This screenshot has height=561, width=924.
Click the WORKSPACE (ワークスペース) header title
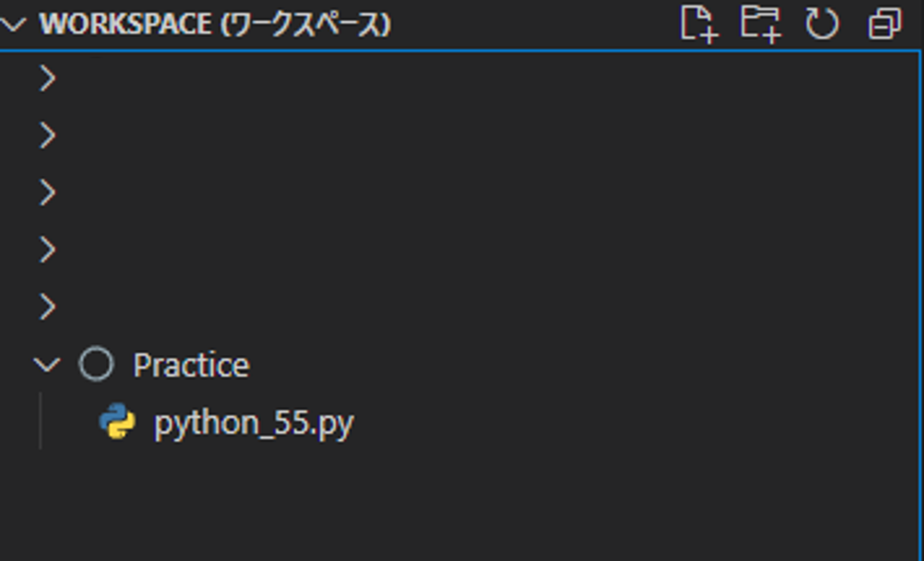(x=215, y=24)
